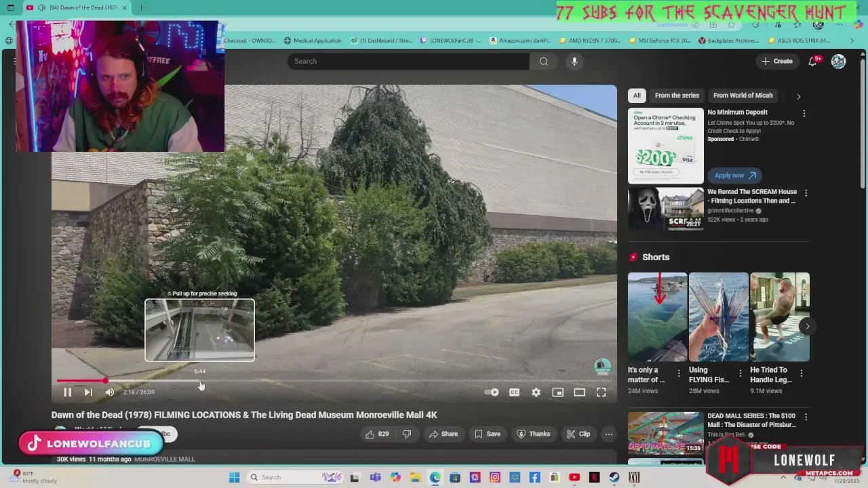Toggle theater mode view
Screen dimensions: 868x488
579,392
